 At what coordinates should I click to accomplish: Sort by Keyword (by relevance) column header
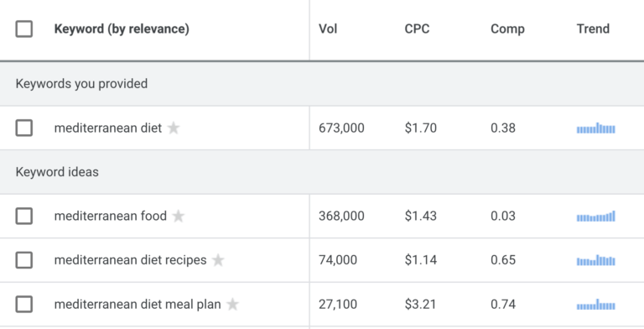coord(122,29)
